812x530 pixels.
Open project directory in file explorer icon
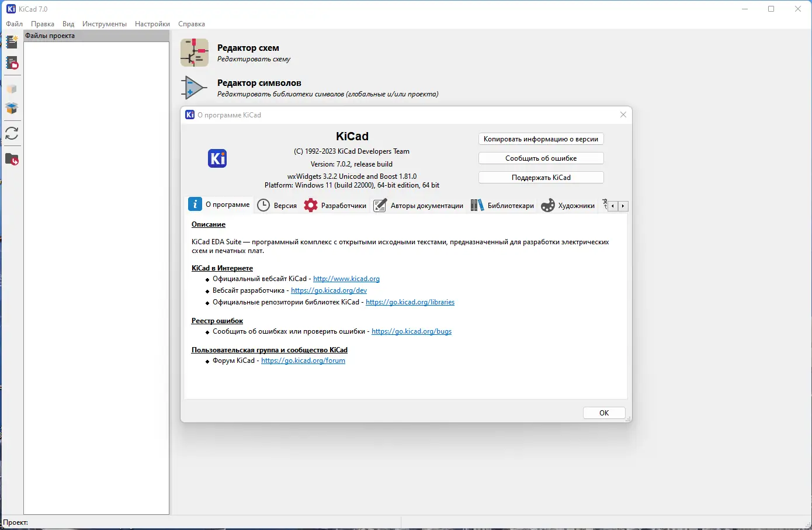pyautogui.click(x=12, y=159)
